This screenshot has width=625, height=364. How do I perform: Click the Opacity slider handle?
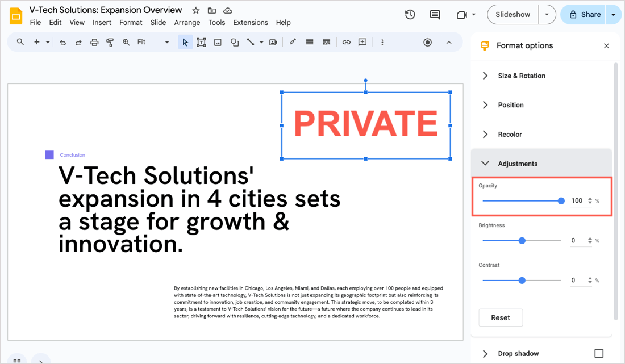(x=561, y=200)
